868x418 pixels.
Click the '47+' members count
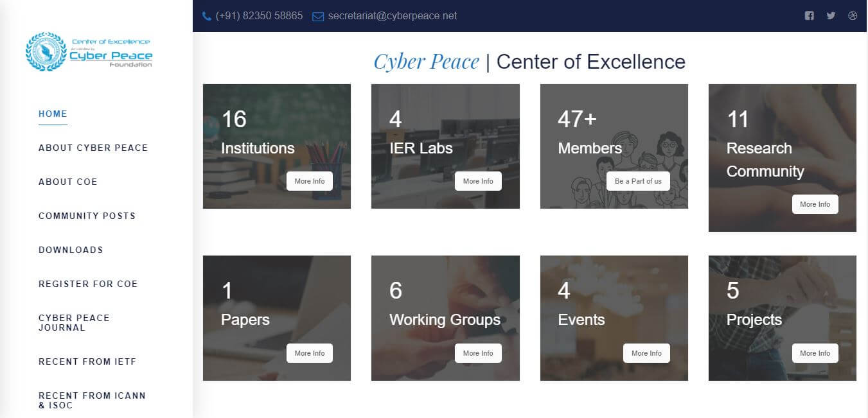tap(577, 119)
